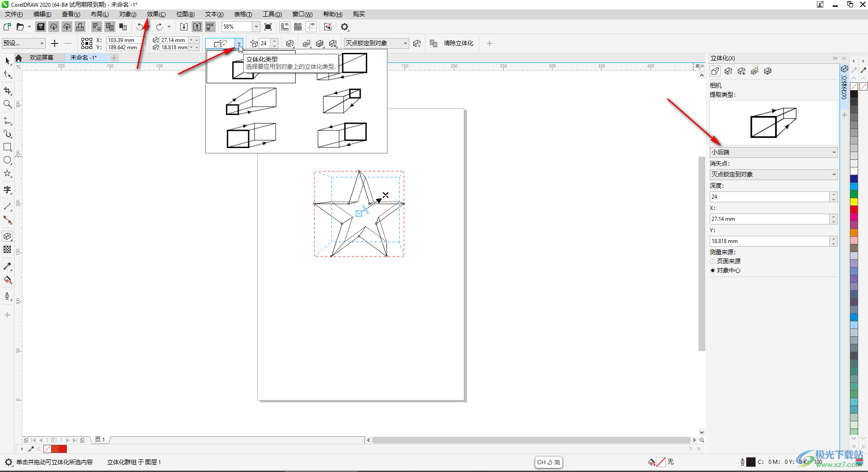
Task: Select the Crop tool in toolbox
Action: tap(7, 91)
